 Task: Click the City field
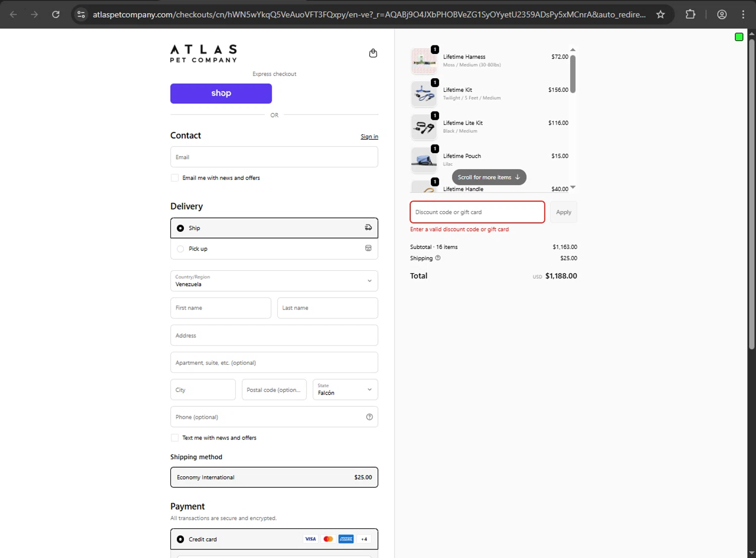point(203,390)
